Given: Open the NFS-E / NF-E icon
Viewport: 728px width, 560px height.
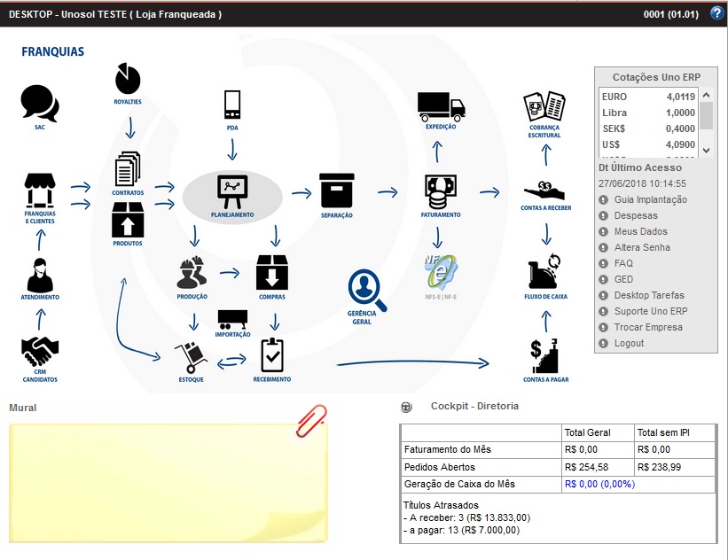Looking at the screenshot, I should coord(441,270).
